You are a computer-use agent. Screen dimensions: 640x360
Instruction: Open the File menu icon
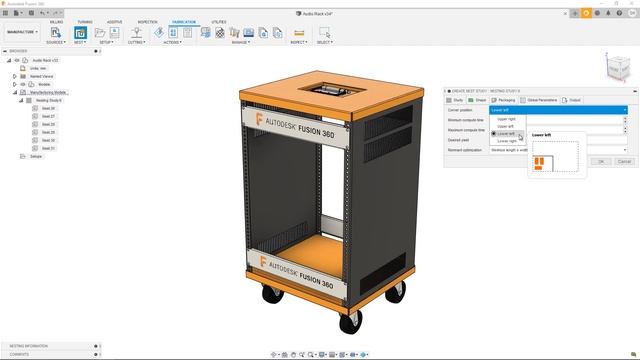pyautogui.click(x=17, y=13)
